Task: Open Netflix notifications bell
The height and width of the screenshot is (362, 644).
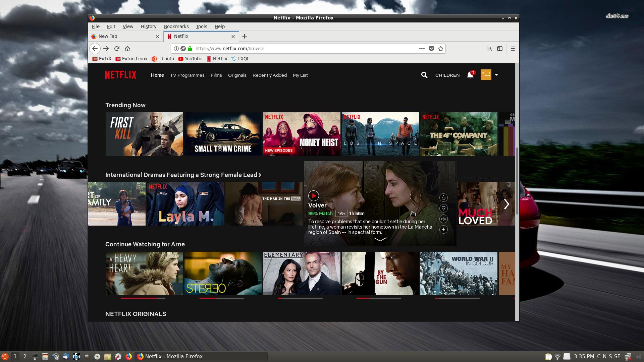Action: (470, 75)
